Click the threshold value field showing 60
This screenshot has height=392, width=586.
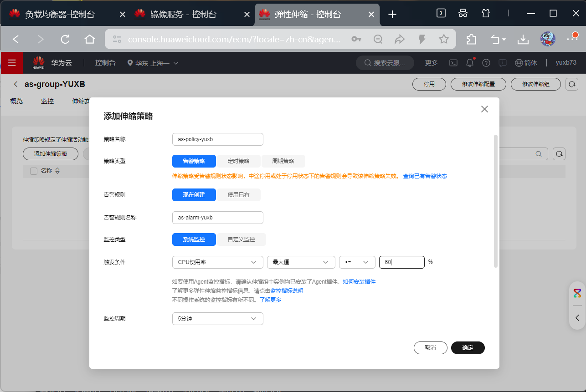pos(402,262)
